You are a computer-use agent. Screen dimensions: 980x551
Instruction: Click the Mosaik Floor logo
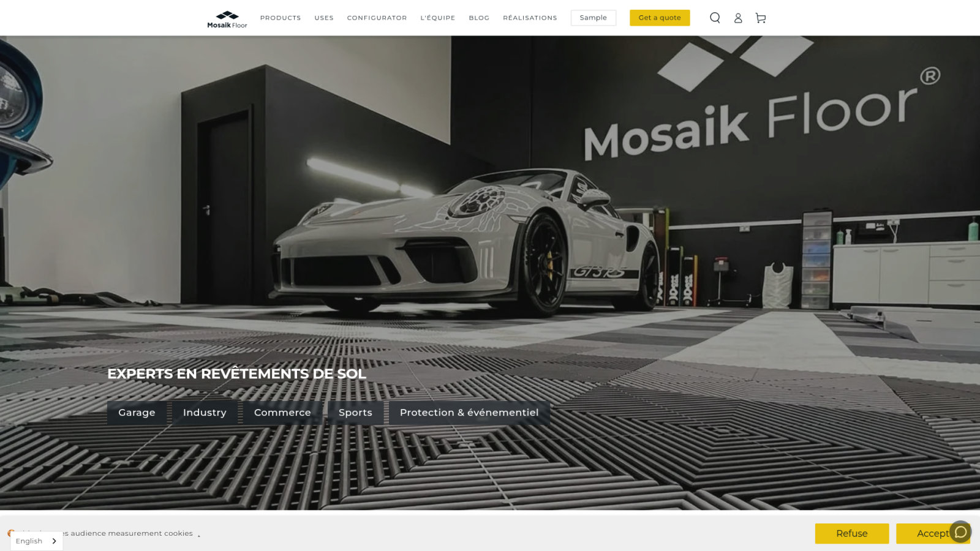pos(227,19)
